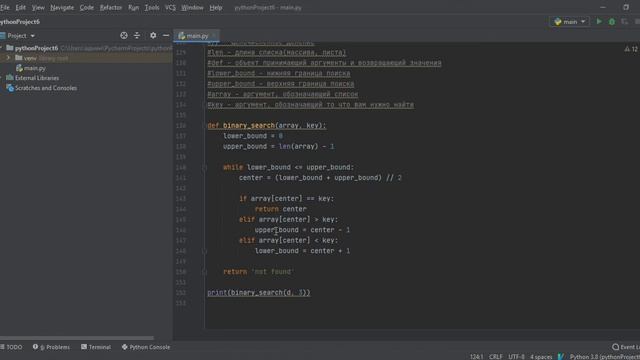Open the TODO tool window
This screenshot has height=360, width=640.
pyautogui.click(x=11, y=347)
